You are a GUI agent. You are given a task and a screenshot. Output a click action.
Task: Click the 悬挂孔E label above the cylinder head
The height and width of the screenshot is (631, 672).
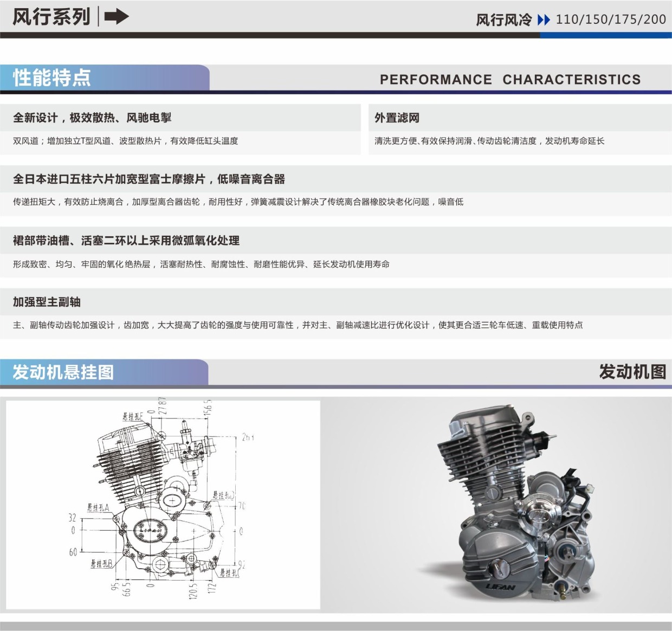click(x=133, y=416)
